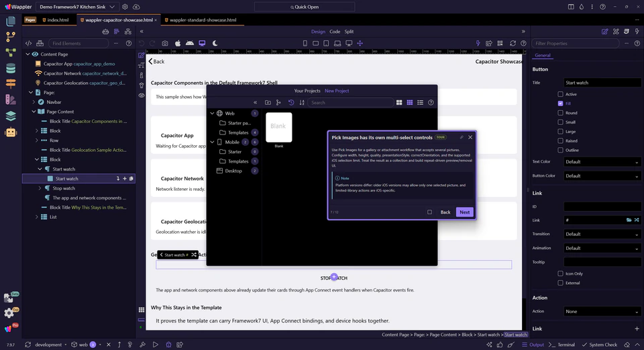Viewport: 644px width, 350px height.
Task: Click the open folder icon in project browser
Action: tap(268, 102)
